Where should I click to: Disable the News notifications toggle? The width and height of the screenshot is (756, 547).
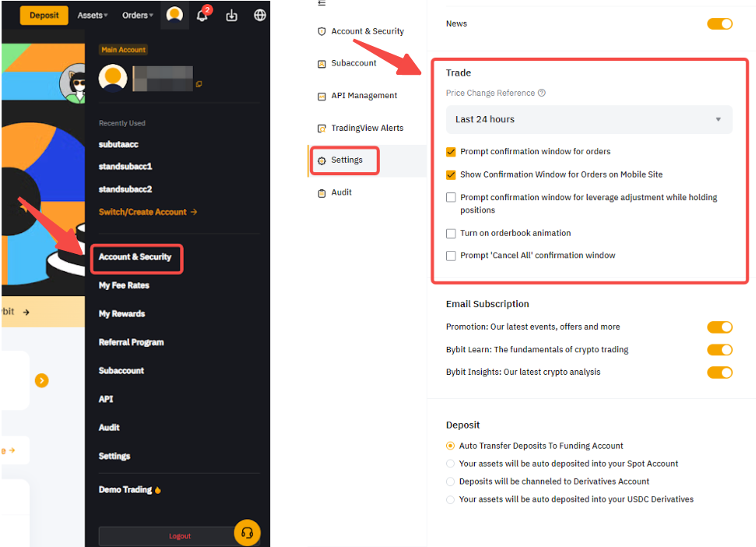[x=719, y=23]
